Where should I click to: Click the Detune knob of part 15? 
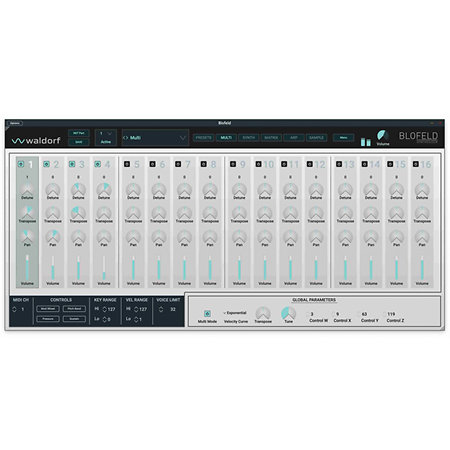click(396, 189)
